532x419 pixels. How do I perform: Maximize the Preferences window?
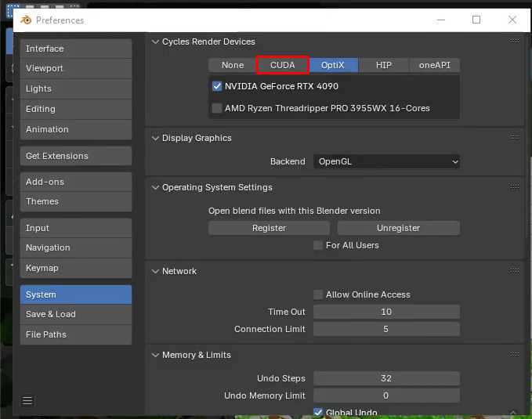[x=476, y=20]
